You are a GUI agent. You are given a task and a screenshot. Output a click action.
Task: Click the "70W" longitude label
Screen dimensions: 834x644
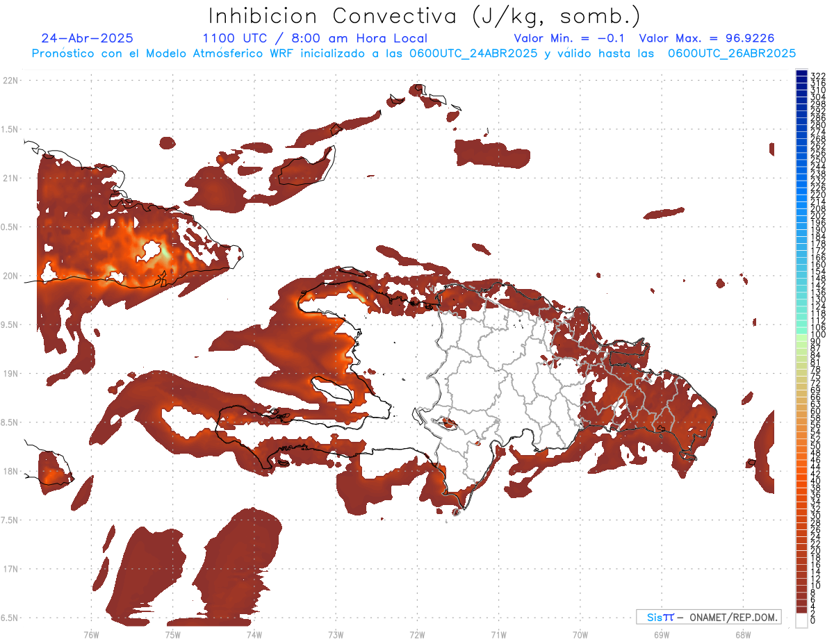pyautogui.click(x=580, y=635)
